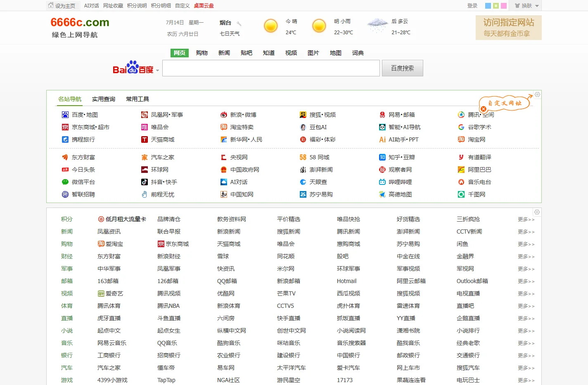The height and width of the screenshot is (385, 588).
Task: Open the 58 Tongcheng orange icon
Action: point(303,157)
